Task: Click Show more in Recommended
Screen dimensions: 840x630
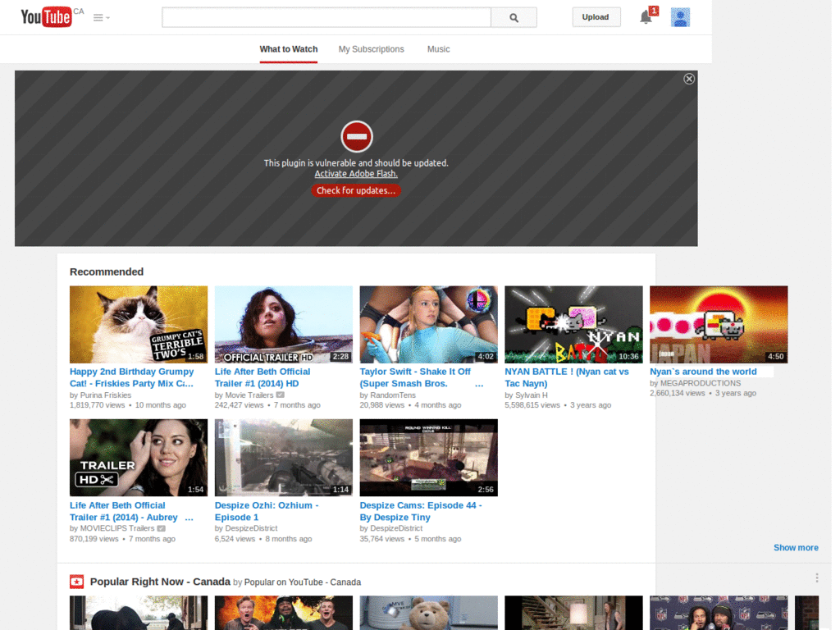Action: [x=796, y=547]
